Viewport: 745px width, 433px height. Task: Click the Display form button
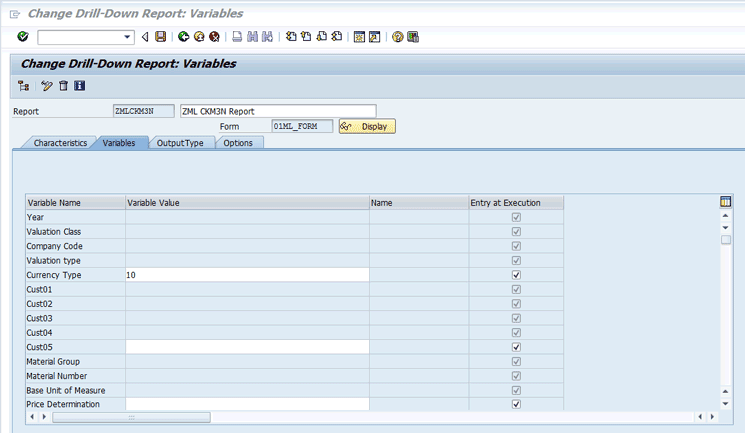[367, 127]
